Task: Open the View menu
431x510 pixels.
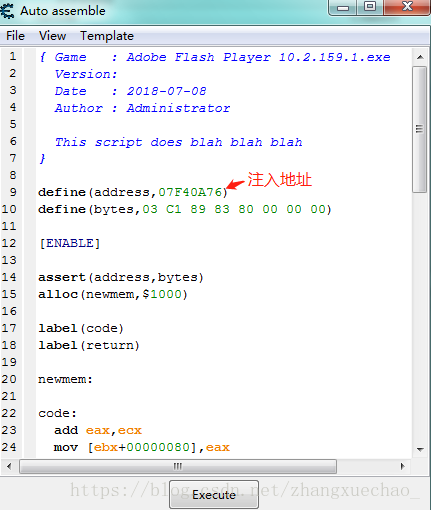Action: click(x=52, y=36)
